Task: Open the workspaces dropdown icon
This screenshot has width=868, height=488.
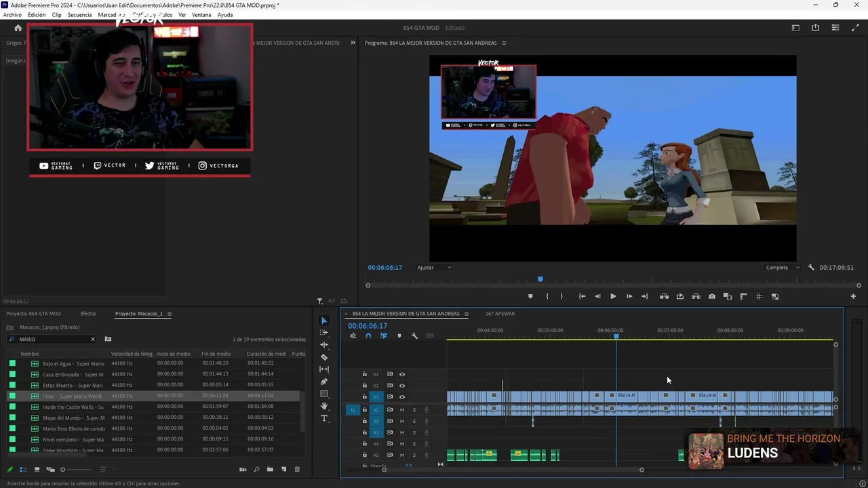Action: [795, 28]
